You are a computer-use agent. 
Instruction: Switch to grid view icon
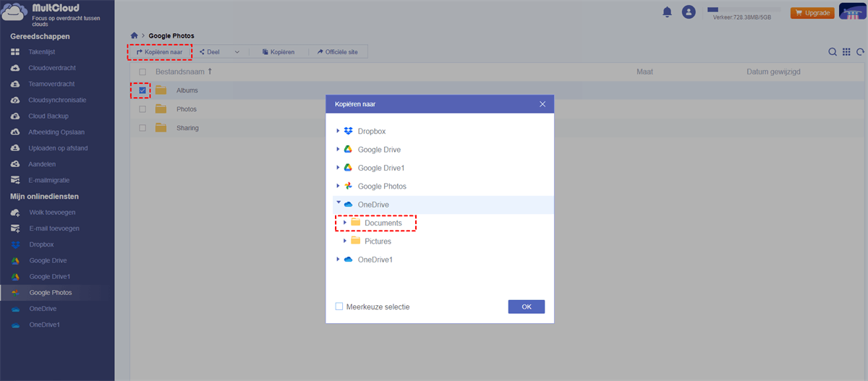pos(846,52)
